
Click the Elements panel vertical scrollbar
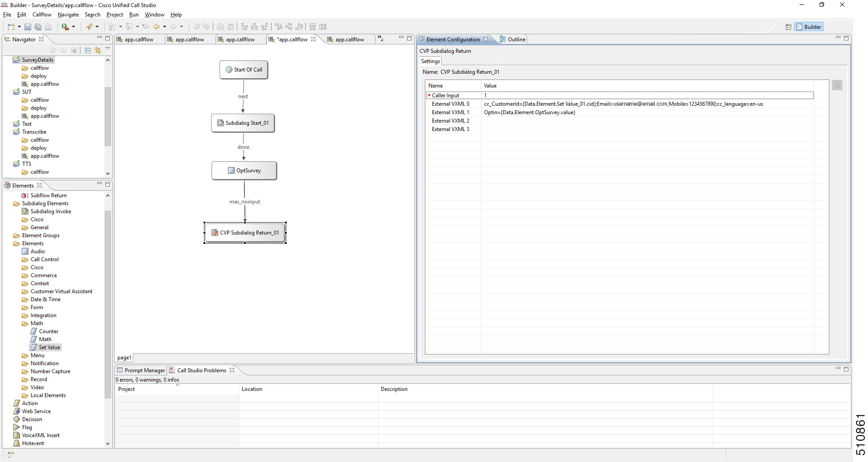pos(108,304)
